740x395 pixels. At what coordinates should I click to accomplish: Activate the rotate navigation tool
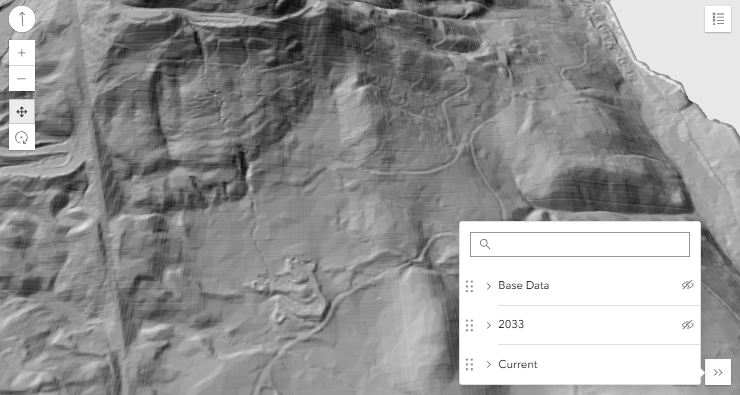point(22,137)
